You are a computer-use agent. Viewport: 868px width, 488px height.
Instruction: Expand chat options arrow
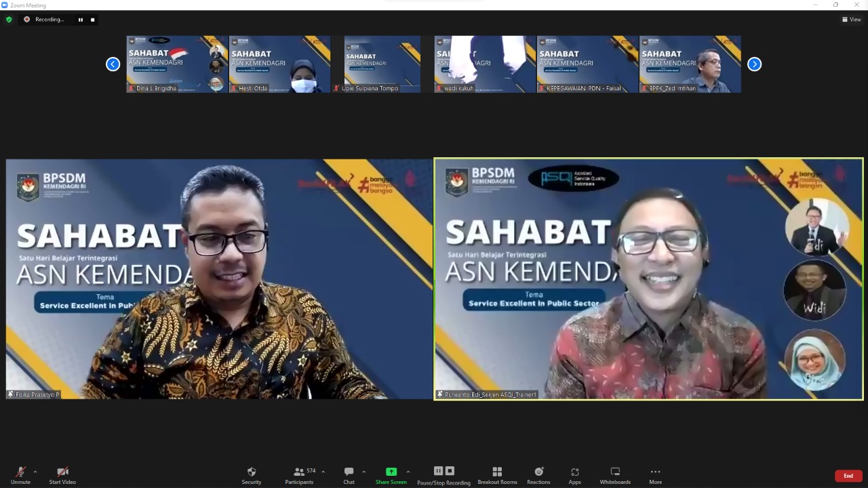(x=363, y=472)
